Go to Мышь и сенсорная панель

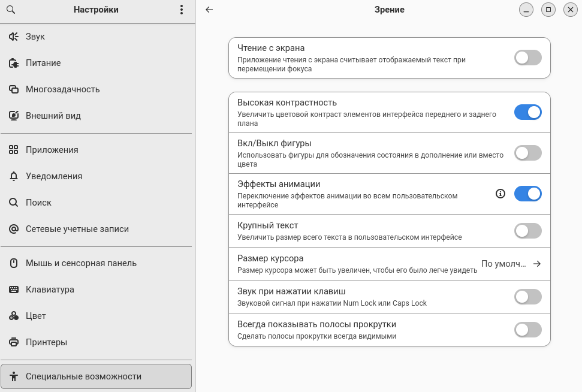81,263
